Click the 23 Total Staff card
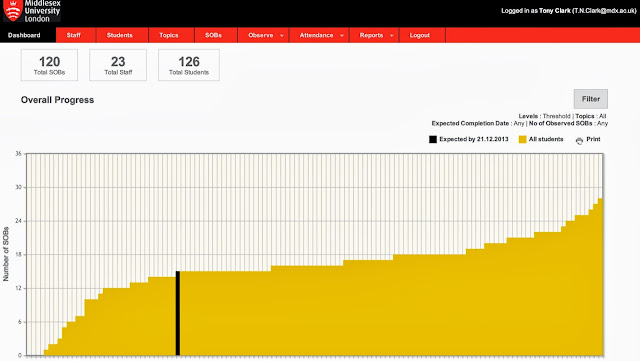 (118, 65)
